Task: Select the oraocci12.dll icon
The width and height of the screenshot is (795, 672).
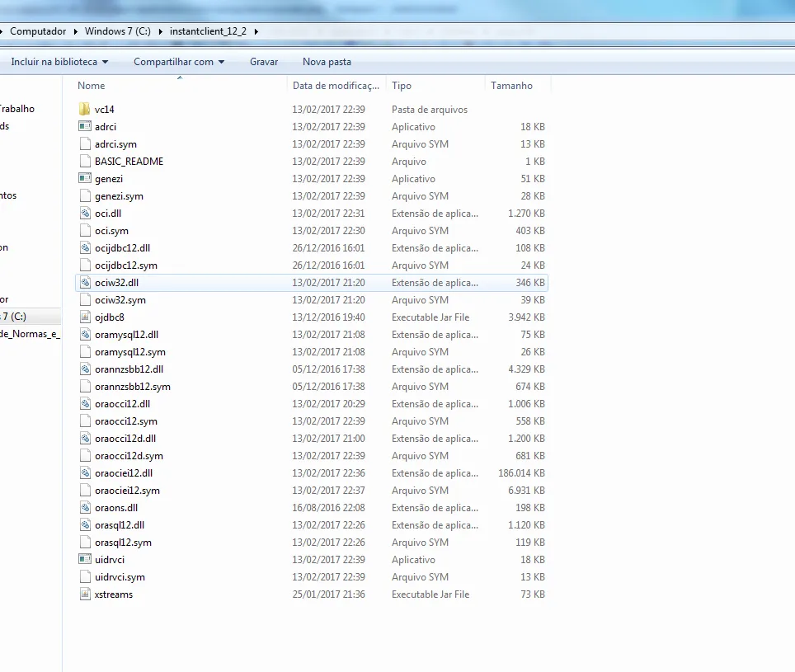Action: click(x=85, y=404)
